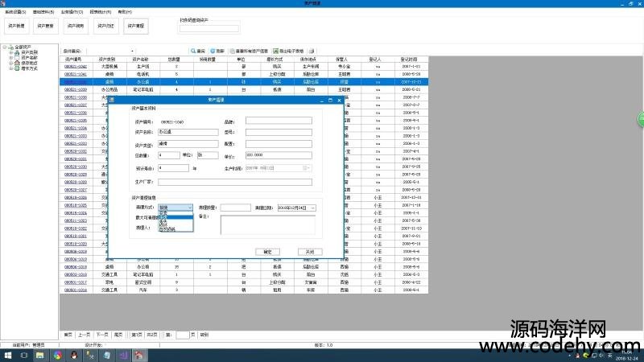Open the 清理日期 date picker dropdown
This screenshot has height=362, width=644.
[x=312, y=208]
